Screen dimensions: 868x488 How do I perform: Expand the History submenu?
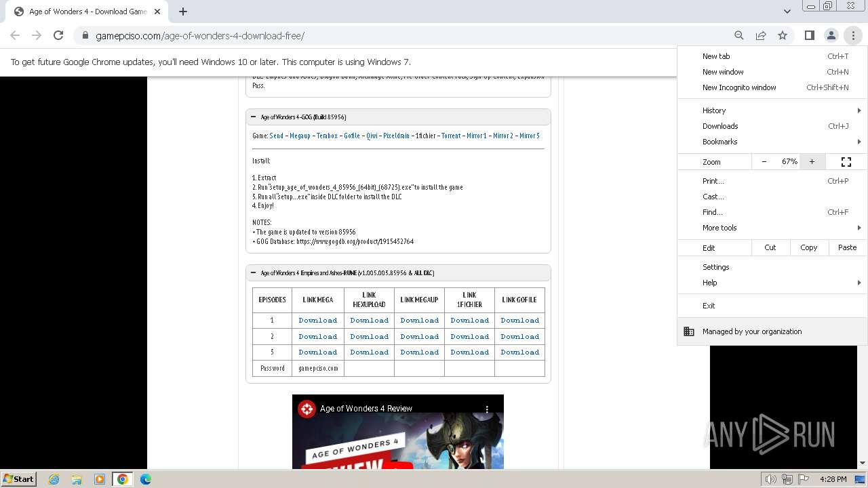click(772, 110)
